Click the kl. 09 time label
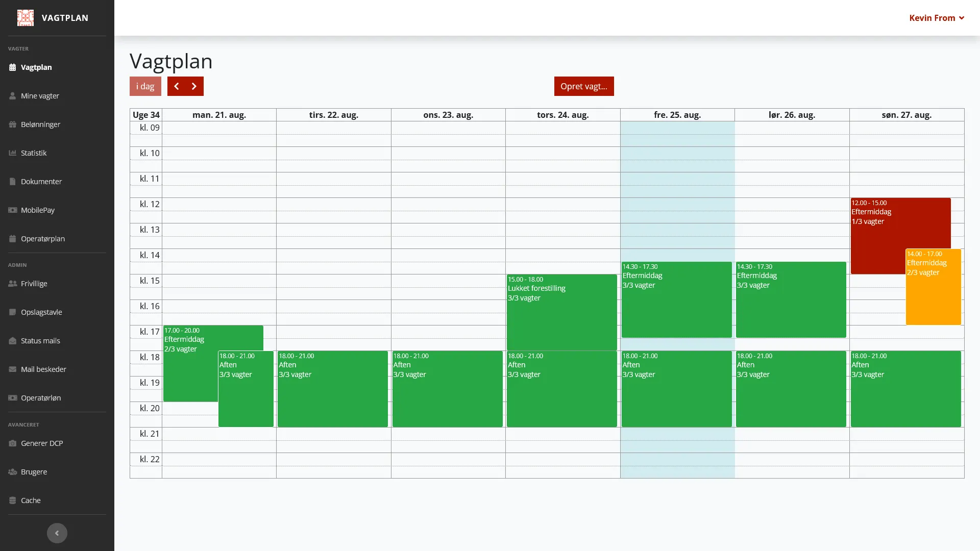 click(150, 128)
